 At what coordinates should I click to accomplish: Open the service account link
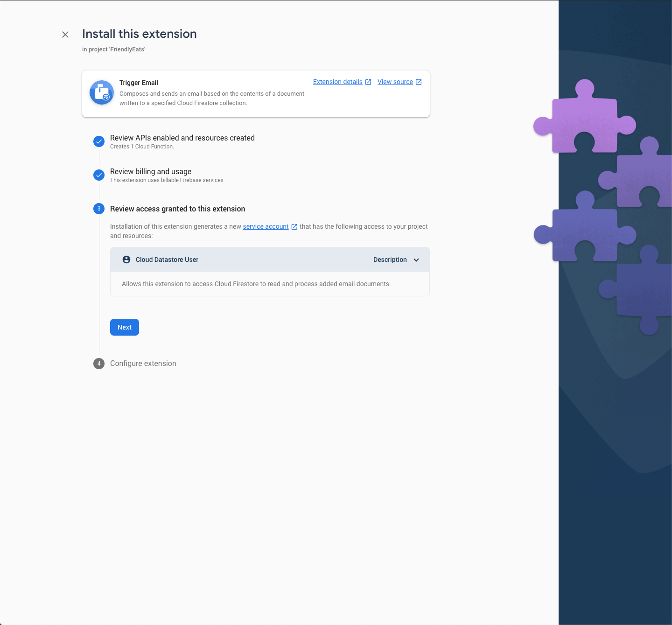point(266,227)
